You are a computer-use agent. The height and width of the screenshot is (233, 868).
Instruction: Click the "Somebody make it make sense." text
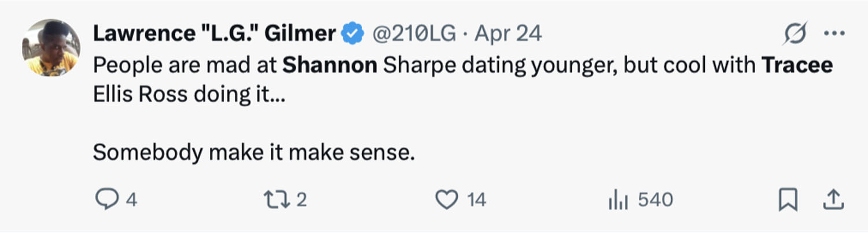coord(254,153)
